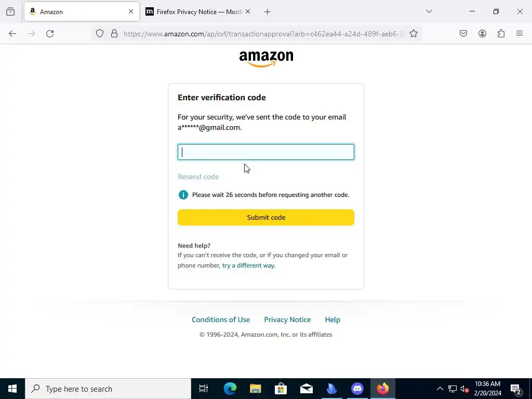Focus the verification code input field
This screenshot has width=532, height=399.
point(266,152)
